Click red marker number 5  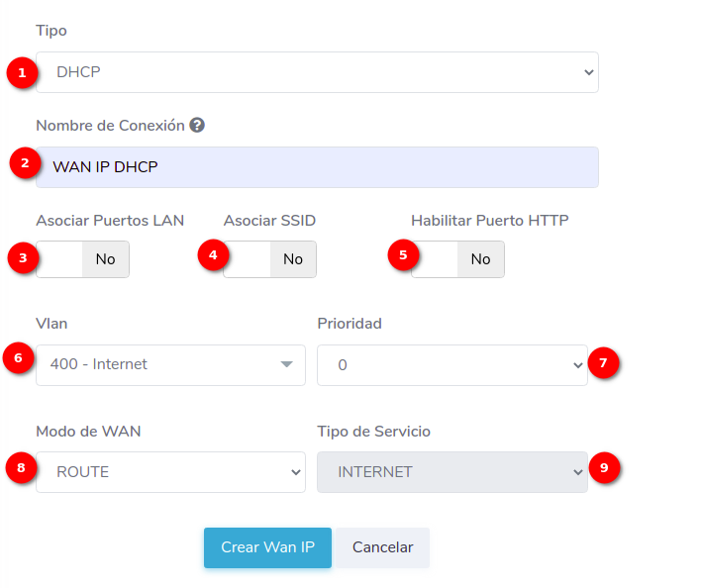pyautogui.click(x=402, y=255)
